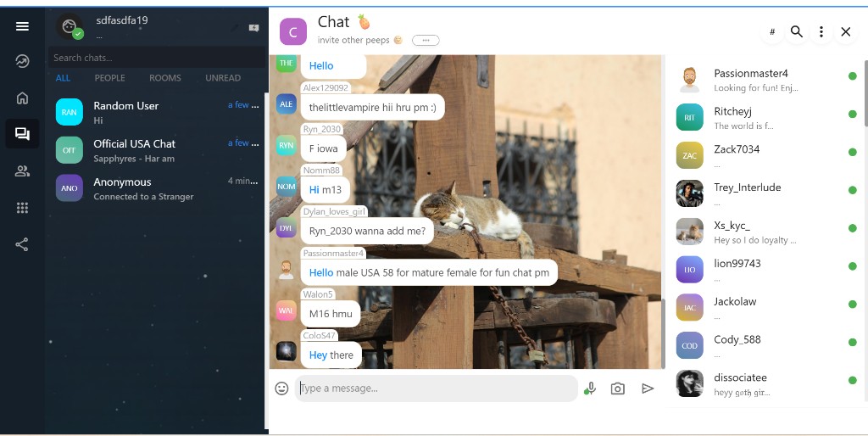Screen dimensions: 868x436
Task: Select lion99743 in the member list
Action: point(765,270)
